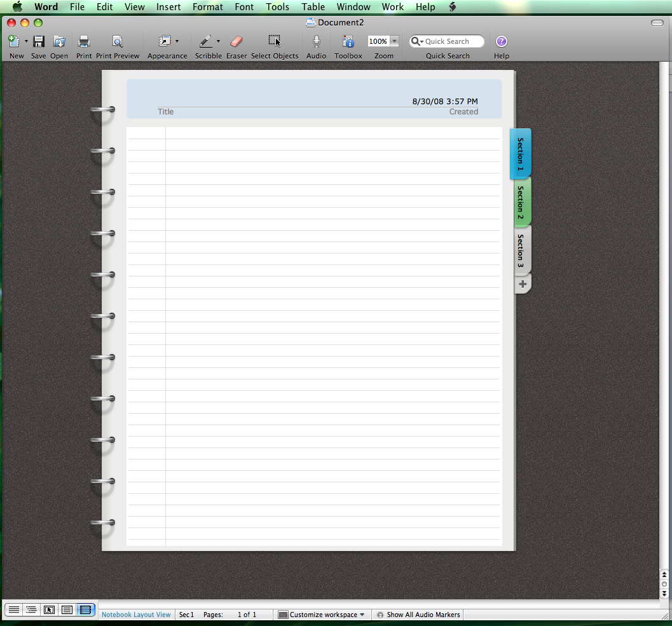Screen dimensions: 672x626
Task: Switch to the Section 2 tab
Action: [x=523, y=202]
